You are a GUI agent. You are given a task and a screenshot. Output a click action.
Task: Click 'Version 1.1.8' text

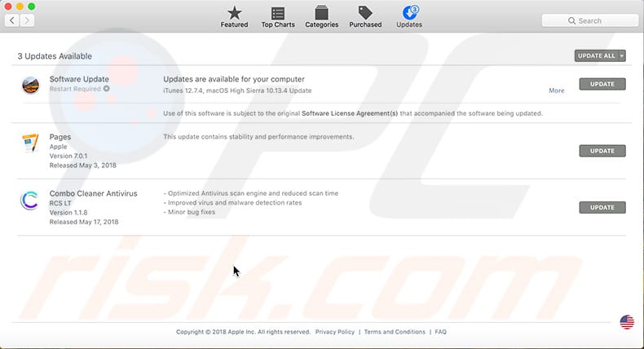click(x=68, y=213)
